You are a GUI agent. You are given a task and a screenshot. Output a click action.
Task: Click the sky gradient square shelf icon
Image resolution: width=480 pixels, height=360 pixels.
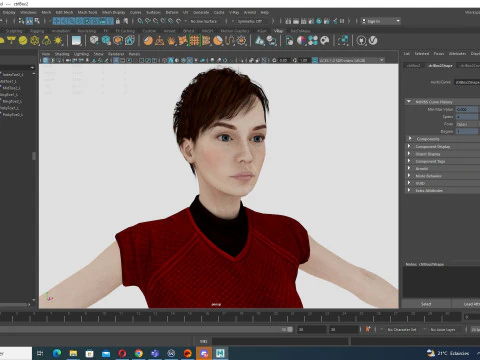click(x=76, y=41)
